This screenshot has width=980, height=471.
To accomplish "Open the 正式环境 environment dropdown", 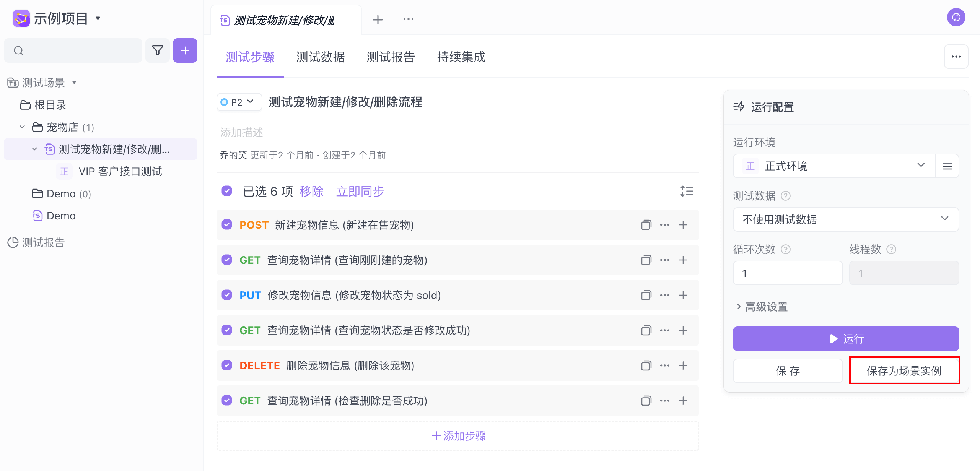I will (x=834, y=166).
